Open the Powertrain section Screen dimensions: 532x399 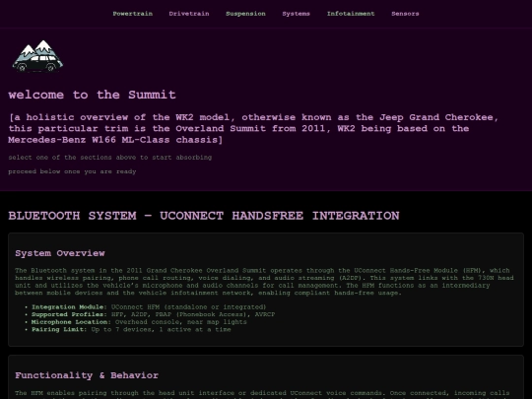tap(132, 14)
